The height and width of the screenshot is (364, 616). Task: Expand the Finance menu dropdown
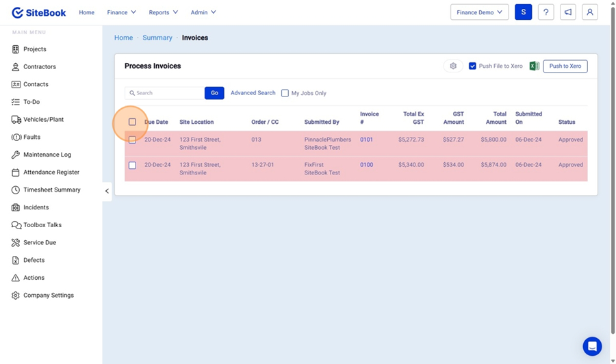(121, 12)
